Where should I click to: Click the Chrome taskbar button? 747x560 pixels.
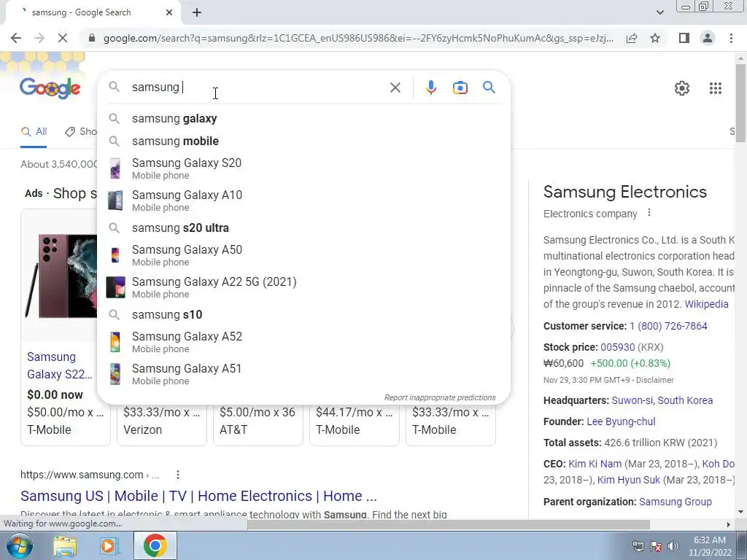coord(155,546)
